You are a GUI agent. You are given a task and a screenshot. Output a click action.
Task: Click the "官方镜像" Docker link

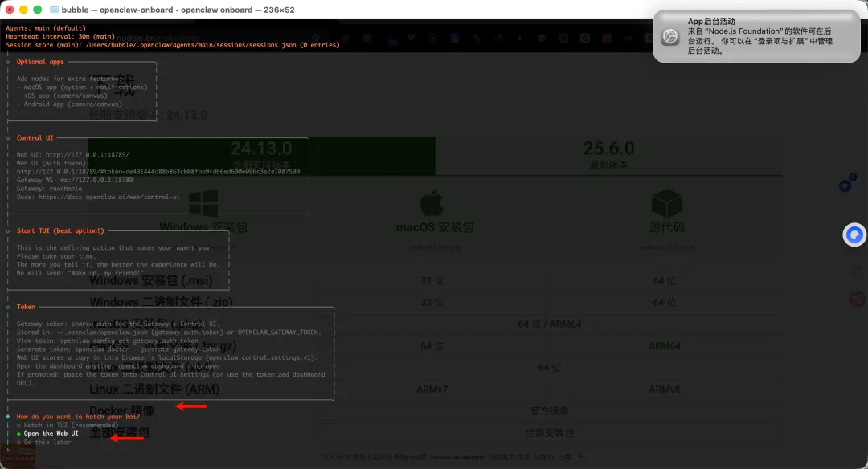pyautogui.click(x=549, y=411)
